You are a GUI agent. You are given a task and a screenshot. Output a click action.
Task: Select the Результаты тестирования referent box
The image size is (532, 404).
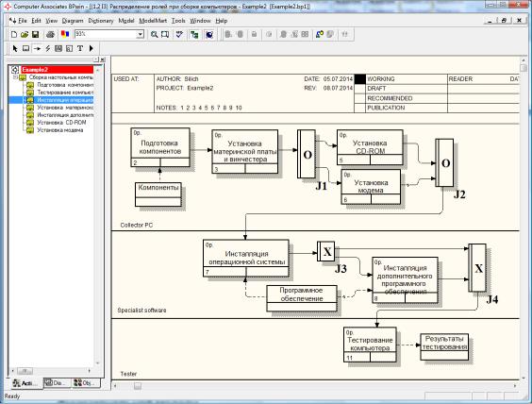tap(444, 346)
